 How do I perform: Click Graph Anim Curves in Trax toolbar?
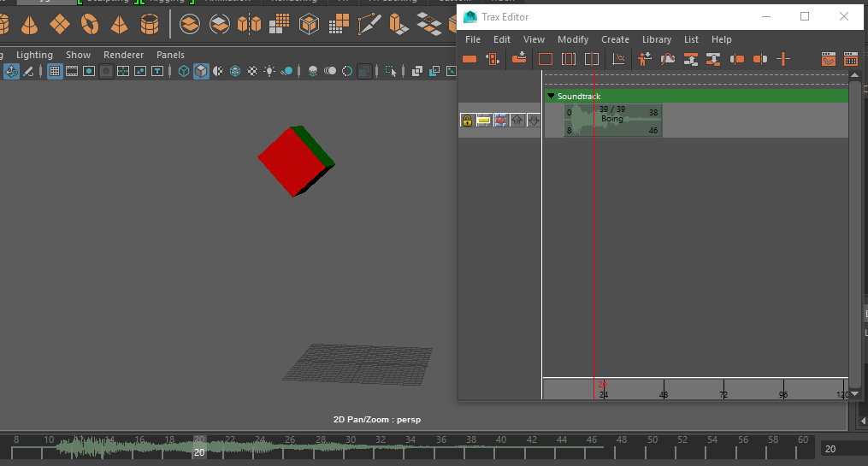point(618,59)
